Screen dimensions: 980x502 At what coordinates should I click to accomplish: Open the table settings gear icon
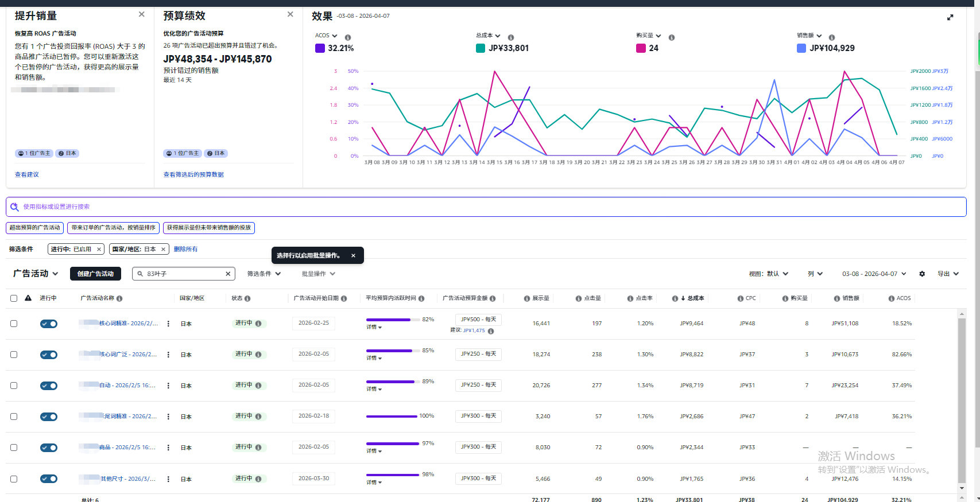pos(922,274)
